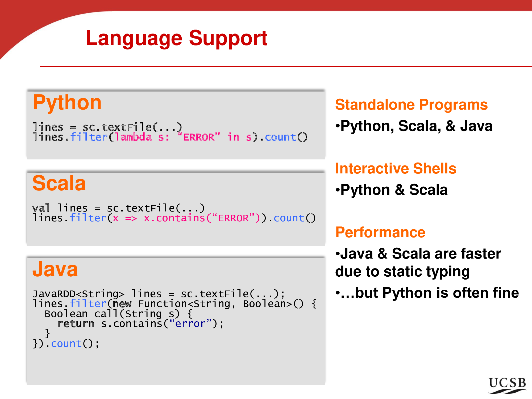Click the 'Python, Scala, & Java' bullet
This screenshot has height=399, width=532.
pos(416,126)
